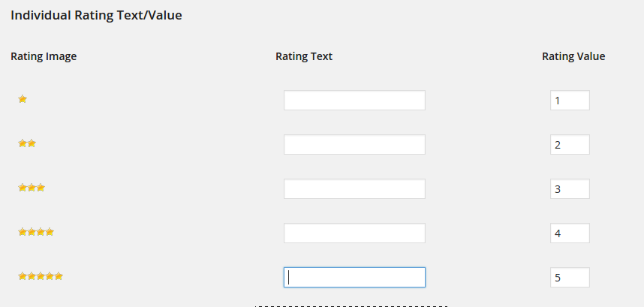Click the Rating Value column header
The width and height of the screenshot is (644, 307).
[x=573, y=56]
